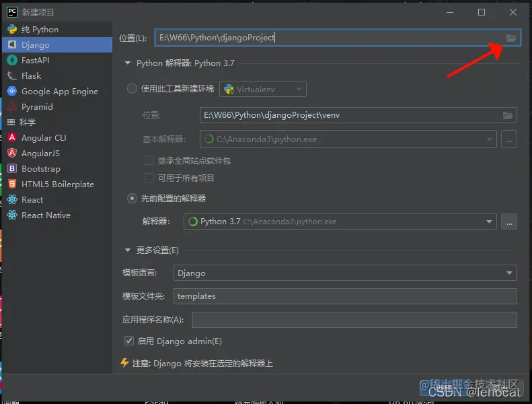Select the Pure Python project icon
Viewport: 532px width, 404px height.
12,30
